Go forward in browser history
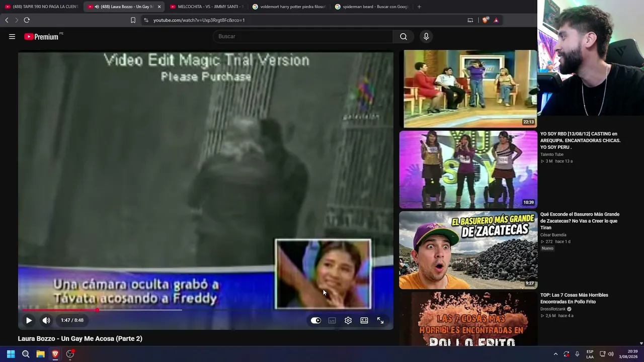 click(16, 20)
